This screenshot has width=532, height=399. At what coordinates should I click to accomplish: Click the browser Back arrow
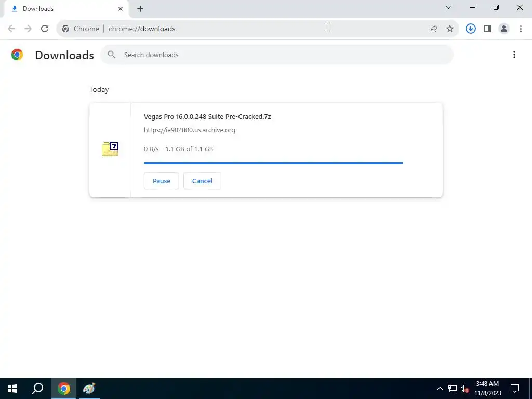pyautogui.click(x=11, y=29)
